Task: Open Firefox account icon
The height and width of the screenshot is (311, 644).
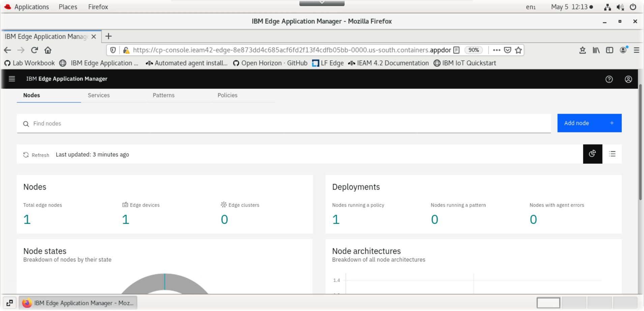Action: pos(623,50)
